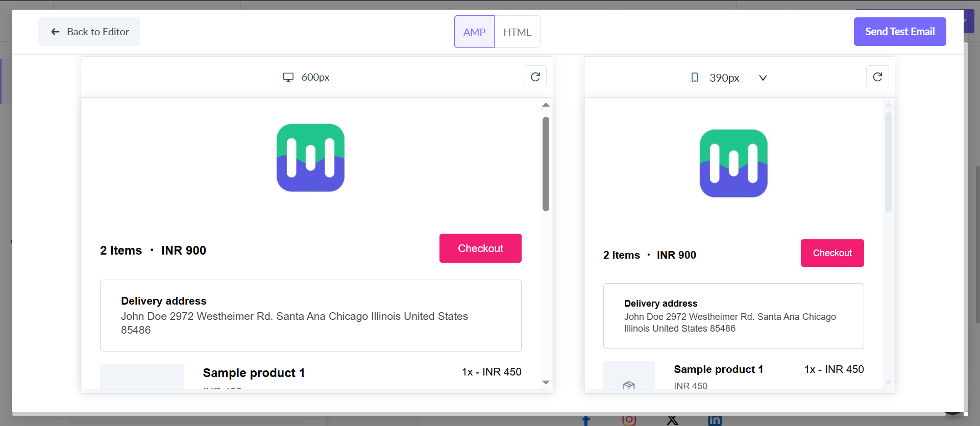Image resolution: width=980 pixels, height=426 pixels.
Task: Click desktop preview scrollbar up arrow
Action: [546, 105]
